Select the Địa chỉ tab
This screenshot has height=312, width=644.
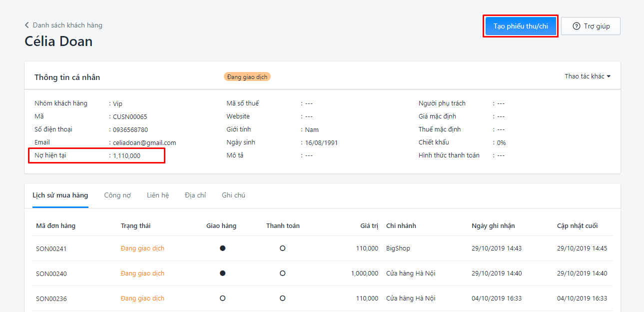[x=195, y=195]
